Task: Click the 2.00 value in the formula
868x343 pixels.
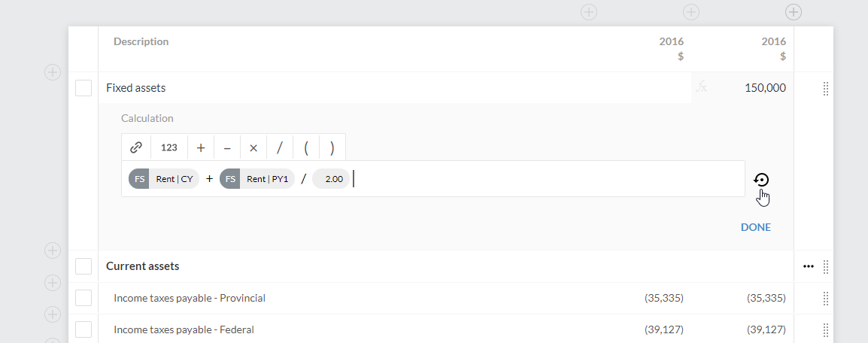Action: [x=332, y=179]
